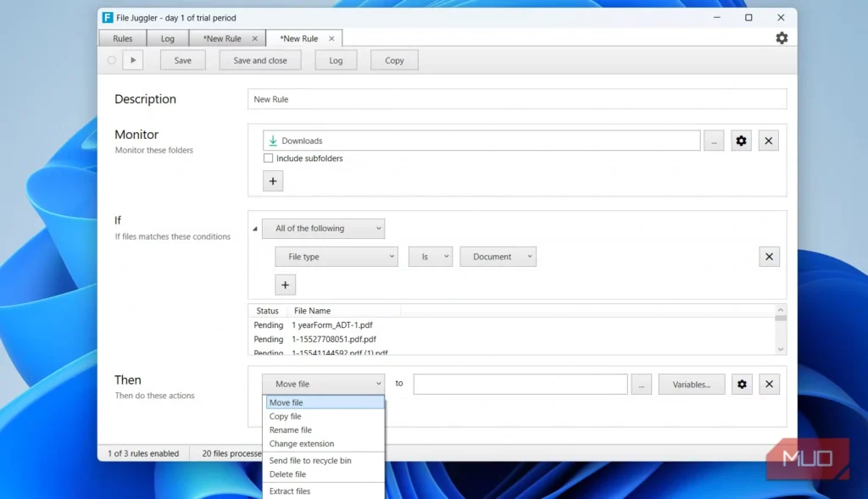This screenshot has height=499, width=868.
Task: Open the Document value dropdown
Action: [x=498, y=257]
